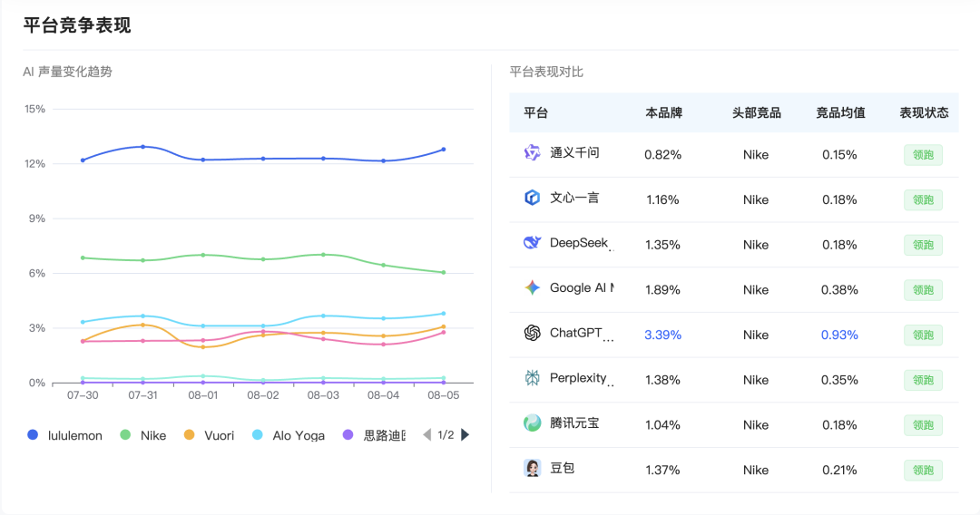Select the 1.37% 豆包 brand value
This screenshot has height=515, width=980.
pyautogui.click(x=662, y=470)
